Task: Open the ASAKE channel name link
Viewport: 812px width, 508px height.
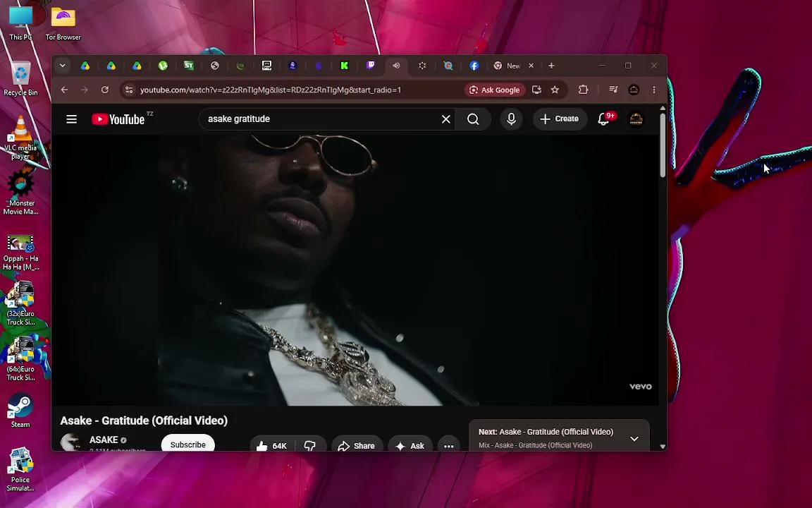Action: point(104,440)
